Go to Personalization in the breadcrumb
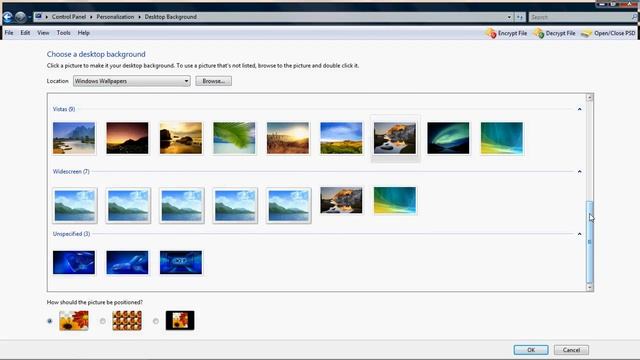640x360 pixels. tap(115, 17)
